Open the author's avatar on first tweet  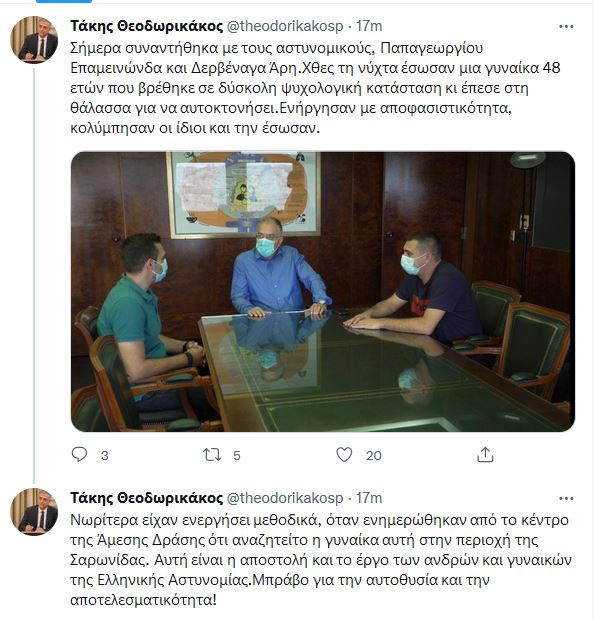pyautogui.click(x=34, y=40)
